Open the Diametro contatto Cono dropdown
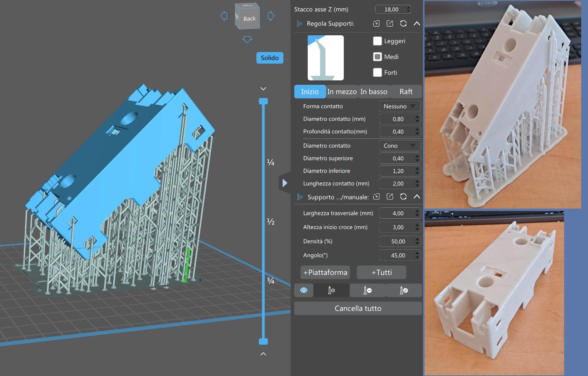Image resolution: width=588 pixels, height=376 pixels. tap(399, 145)
